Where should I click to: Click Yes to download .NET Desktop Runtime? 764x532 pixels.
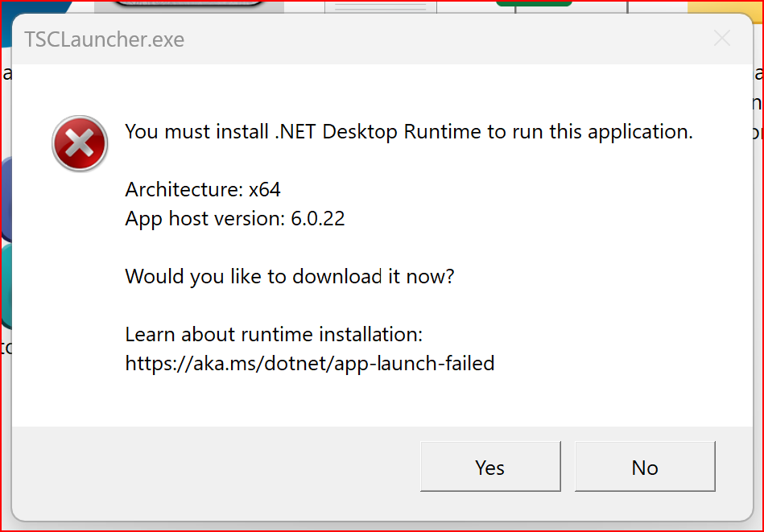[x=490, y=467]
